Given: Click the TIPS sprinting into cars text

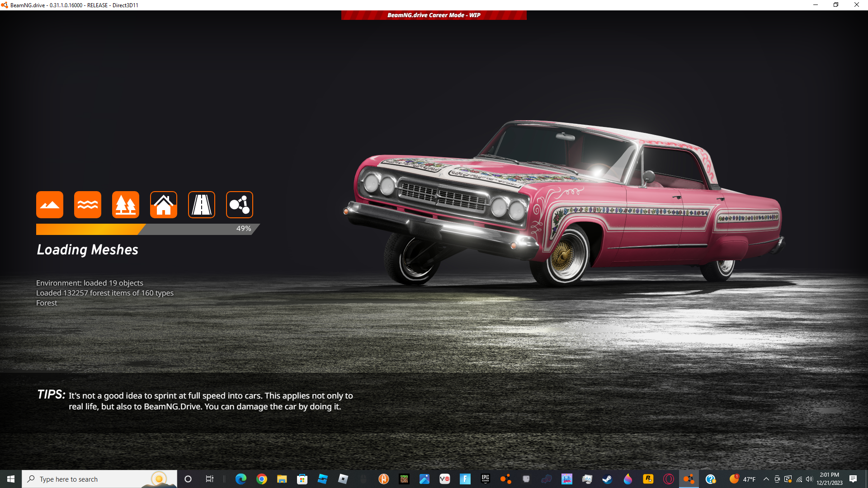Looking at the screenshot, I should pyautogui.click(x=211, y=401).
